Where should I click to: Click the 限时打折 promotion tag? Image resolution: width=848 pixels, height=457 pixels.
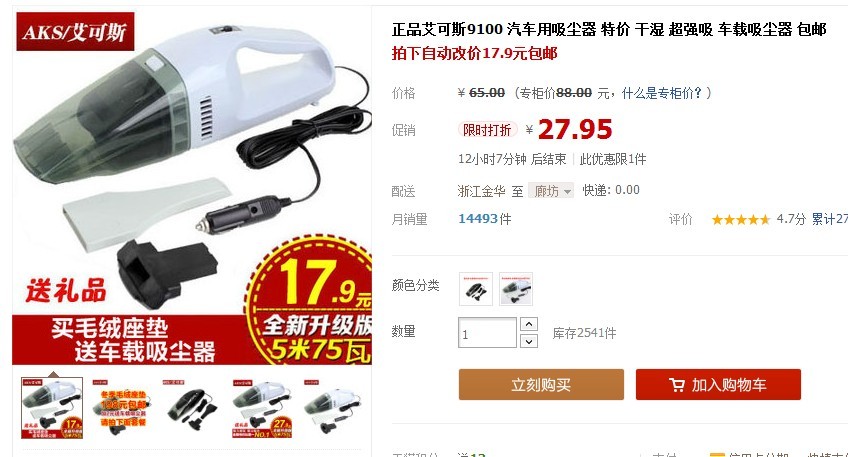point(487,130)
